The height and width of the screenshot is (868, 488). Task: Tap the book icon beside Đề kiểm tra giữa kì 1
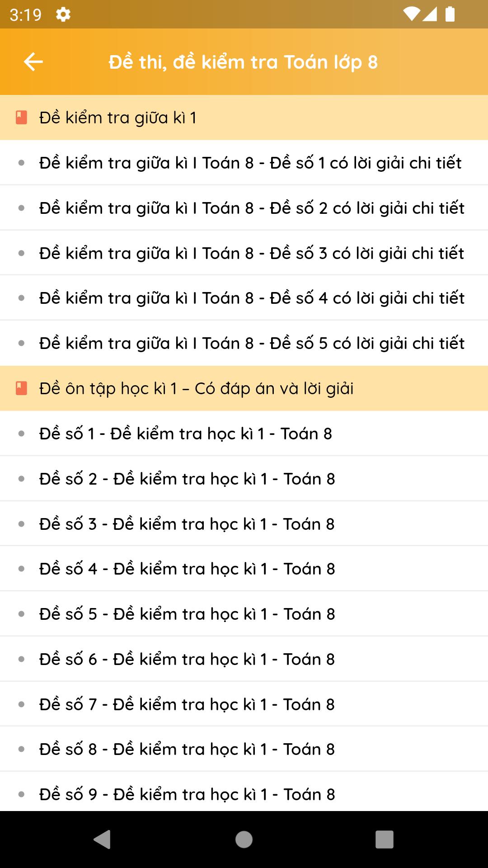[21, 118]
